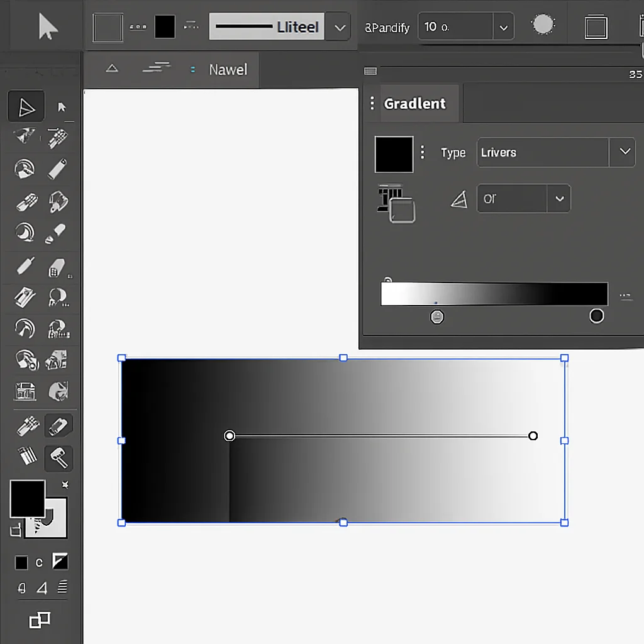This screenshot has height=644, width=644.
Task: Click top-center selection handle of rectangle
Action: (x=343, y=358)
